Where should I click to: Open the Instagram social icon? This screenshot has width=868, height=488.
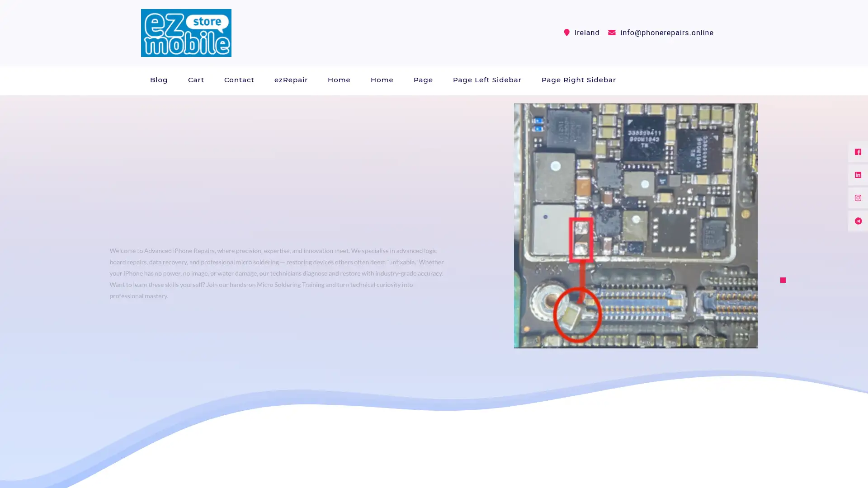click(857, 198)
